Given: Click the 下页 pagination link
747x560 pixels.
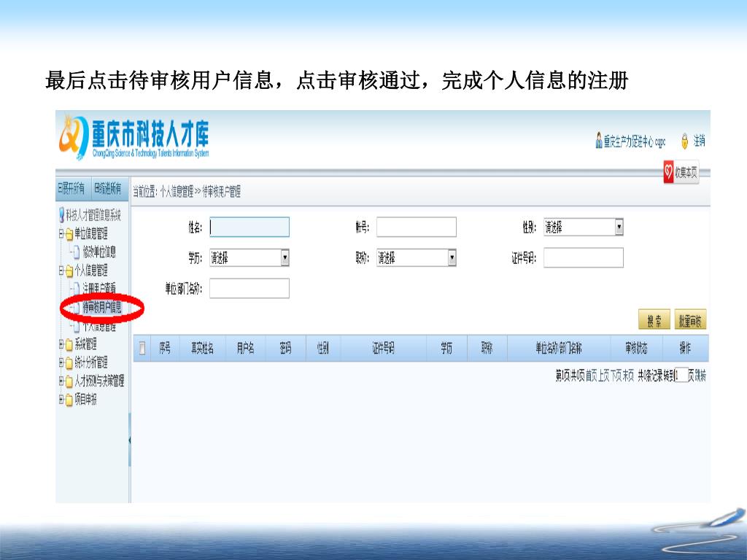Looking at the screenshot, I should 616,376.
